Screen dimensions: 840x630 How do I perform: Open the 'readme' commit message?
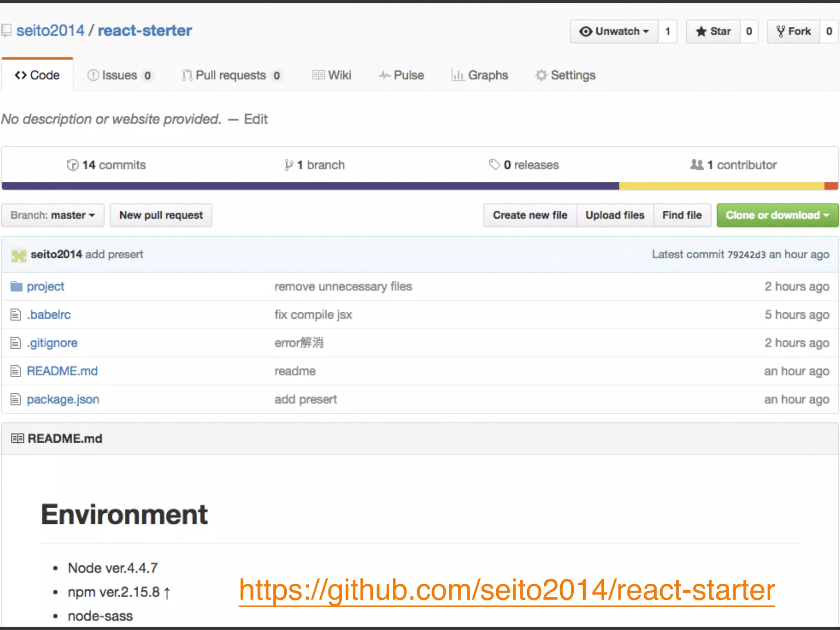point(295,371)
